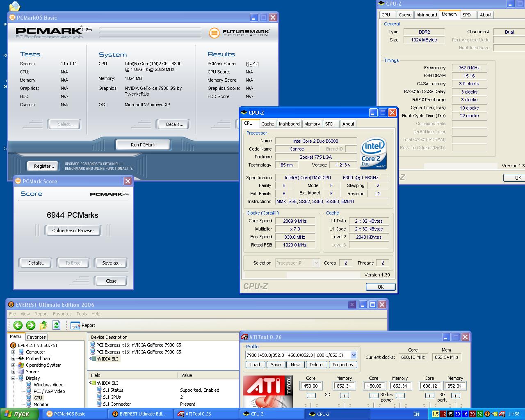Click plus under 2D Memory clock
This screenshot has height=420, width=525.
pos(345,395)
